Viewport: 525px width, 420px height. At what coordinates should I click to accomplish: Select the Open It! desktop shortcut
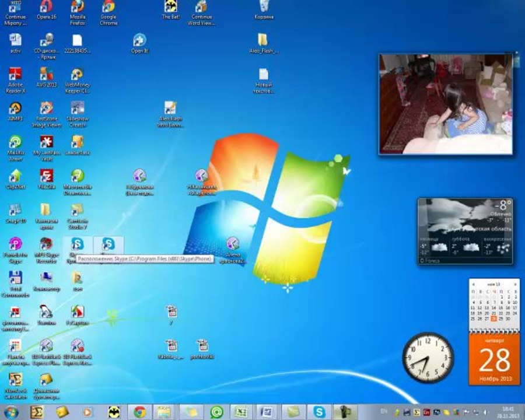coord(139,44)
